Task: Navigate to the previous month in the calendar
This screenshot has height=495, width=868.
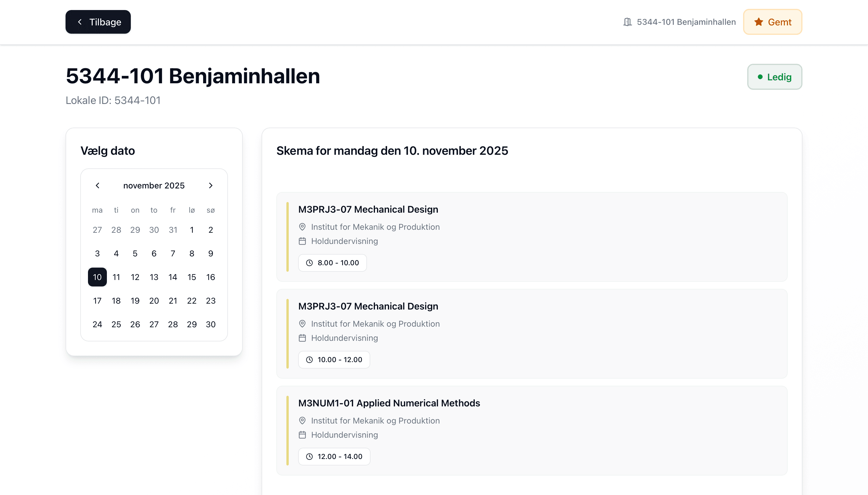Action: point(97,185)
